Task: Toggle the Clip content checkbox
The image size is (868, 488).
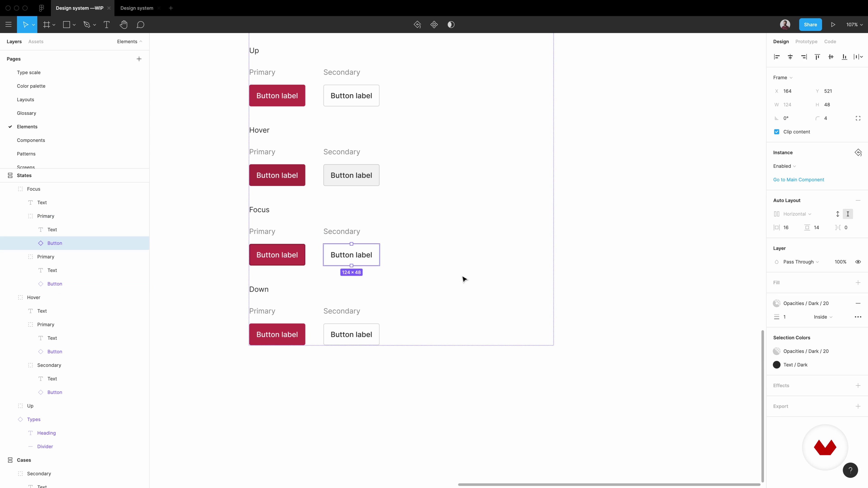Action: [777, 132]
